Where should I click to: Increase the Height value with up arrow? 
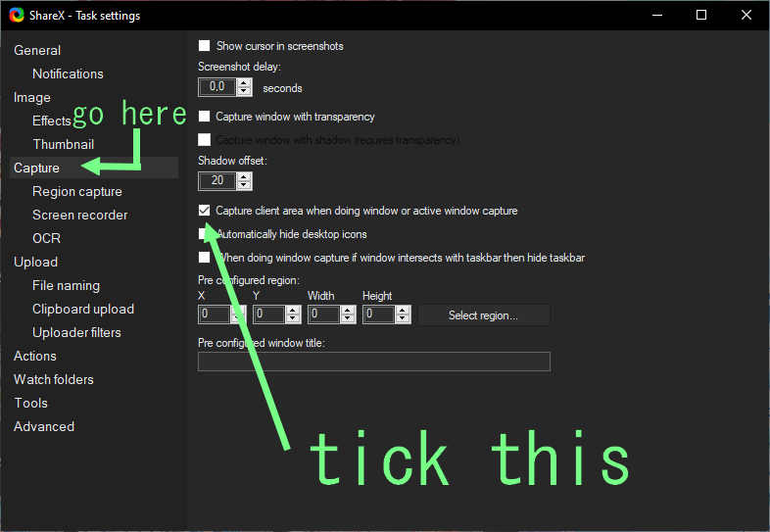(403, 311)
